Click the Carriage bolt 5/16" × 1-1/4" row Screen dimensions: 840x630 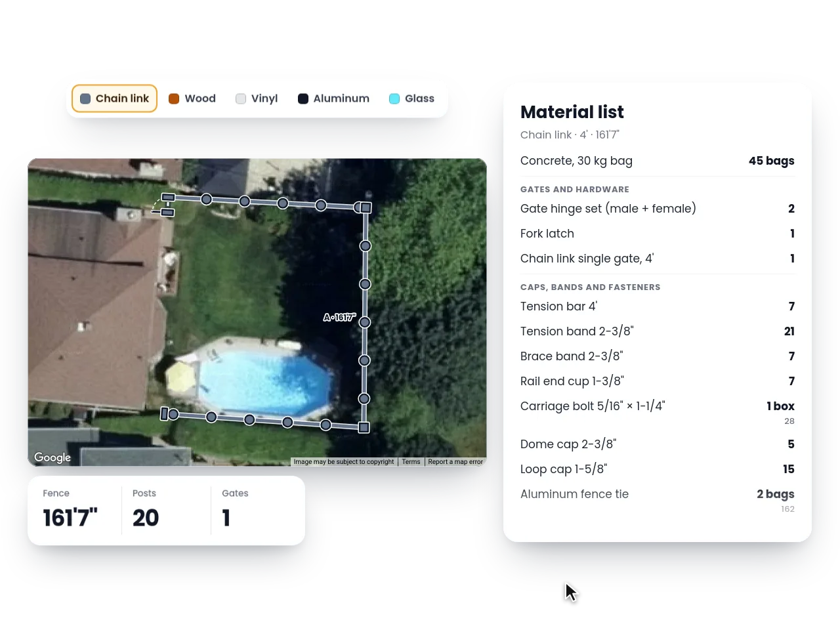pyautogui.click(x=658, y=412)
